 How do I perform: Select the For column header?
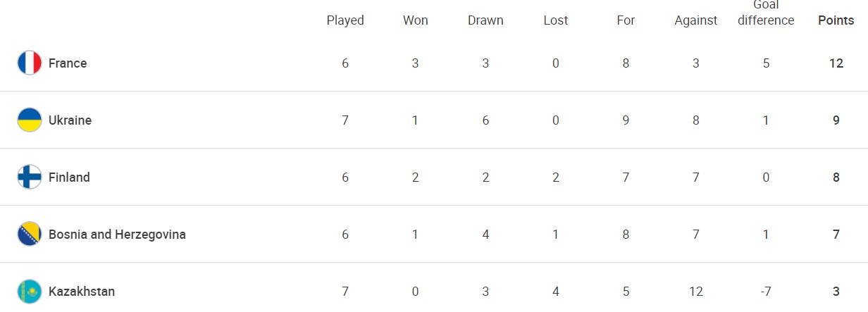(626, 20)
